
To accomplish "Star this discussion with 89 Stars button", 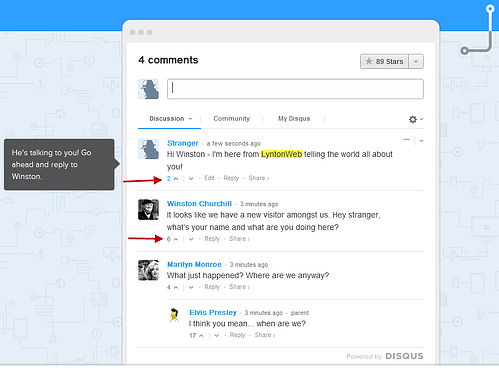I will coord(384,61).
